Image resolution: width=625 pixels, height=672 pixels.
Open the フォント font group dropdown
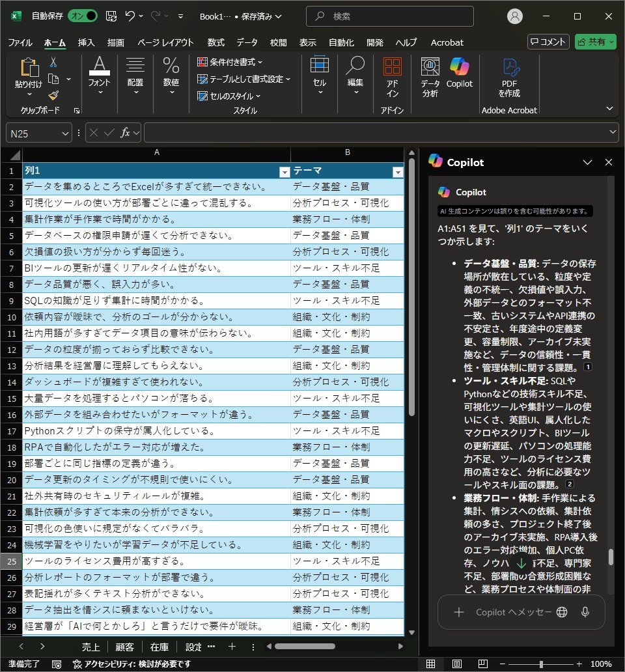(x=100, y=76)
